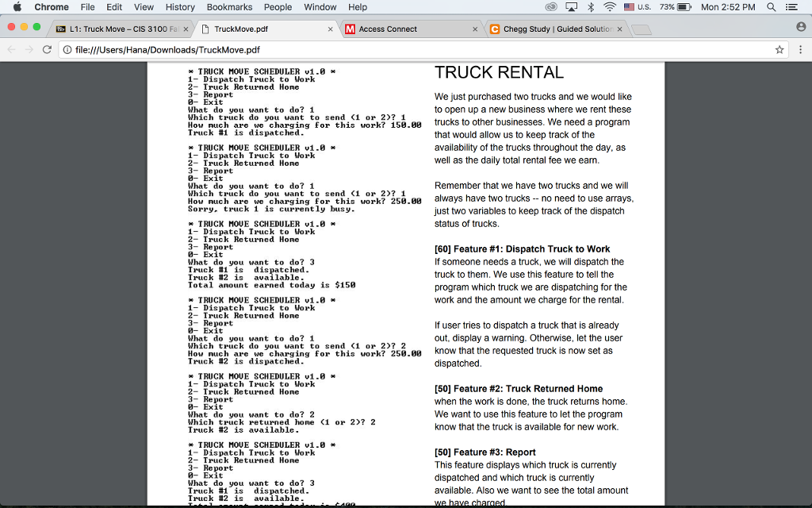The height and width of the screenshot is (508, 812).
Task: Open the U.S. input source menu
Action: pos(638,6)
